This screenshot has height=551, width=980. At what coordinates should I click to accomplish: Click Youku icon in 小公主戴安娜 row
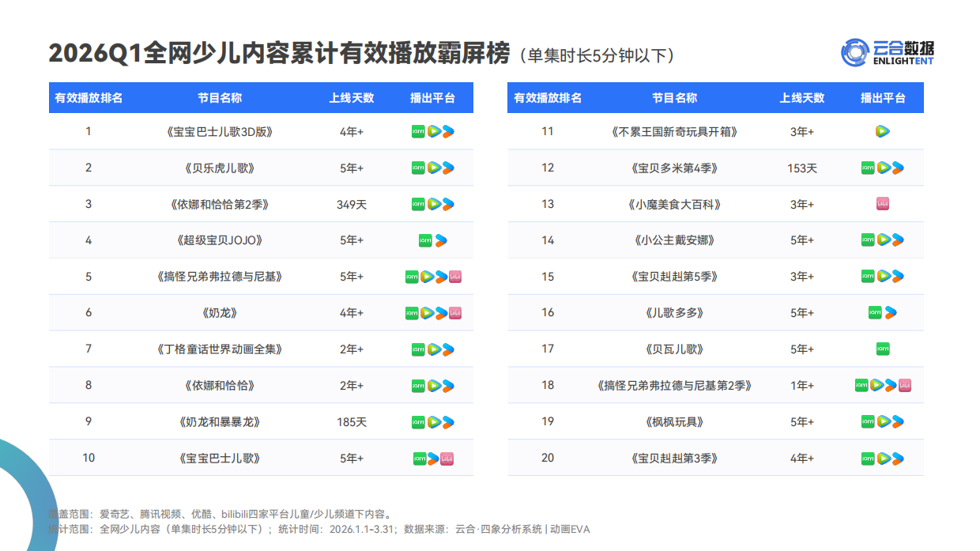coord(898,240)
